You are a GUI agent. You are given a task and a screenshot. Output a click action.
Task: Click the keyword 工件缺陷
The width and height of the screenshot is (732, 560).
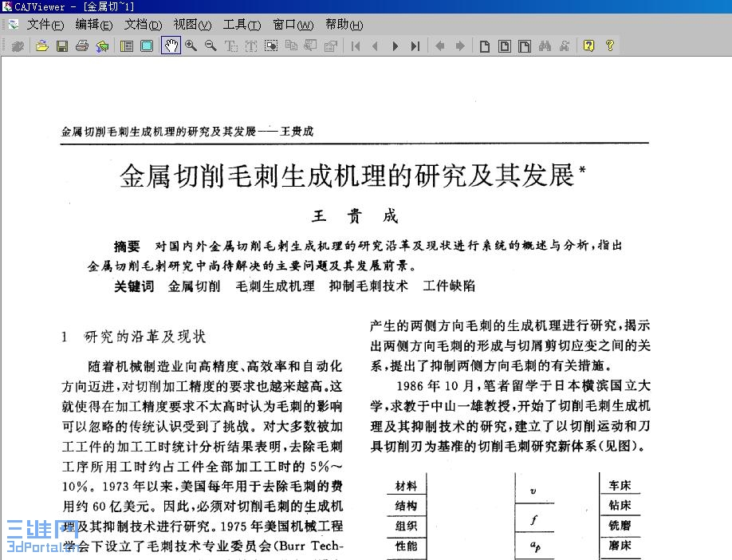click(x=449, y=286)
